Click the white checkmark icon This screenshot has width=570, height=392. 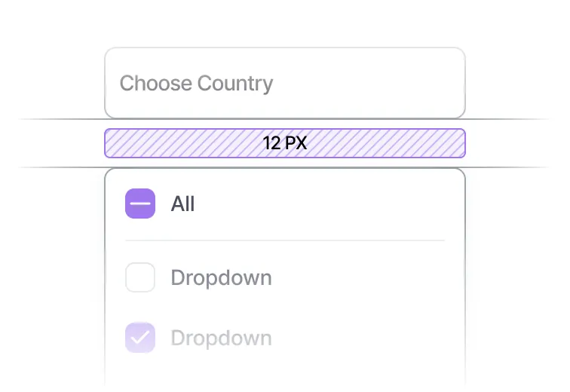click(140, 338)
